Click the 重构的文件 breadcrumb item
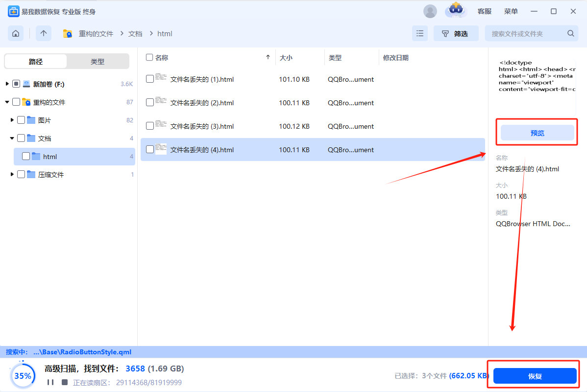The height and width of the screenshot is (392, 587). [96, 34]
